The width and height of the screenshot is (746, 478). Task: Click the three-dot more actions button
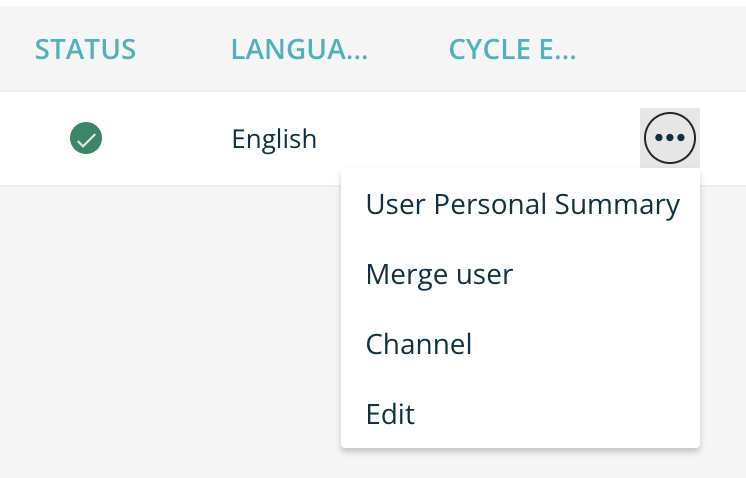669,138
